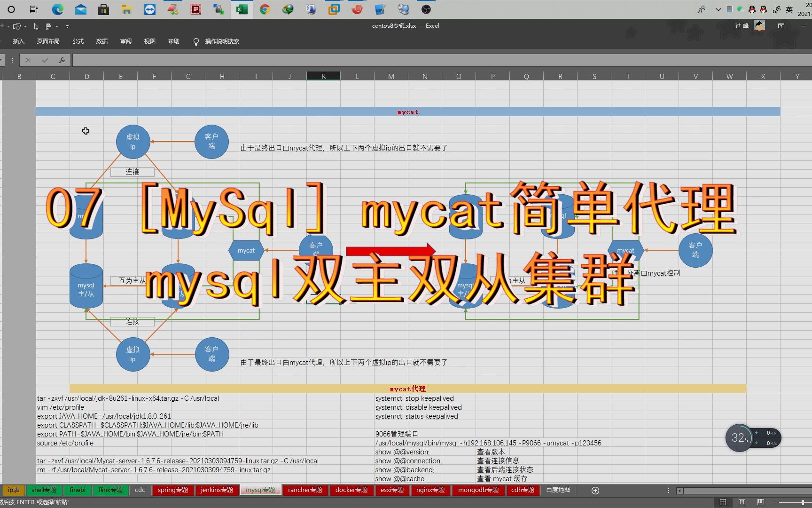Click the Page Break Preview icon in status bar
The image size is (812, 508).
(760, 501)
